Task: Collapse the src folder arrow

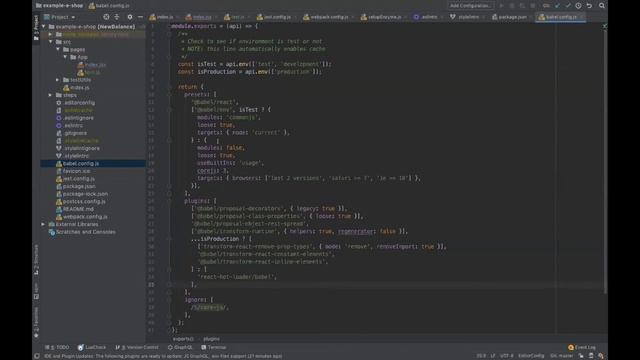Action: click(x=51, y=42)
